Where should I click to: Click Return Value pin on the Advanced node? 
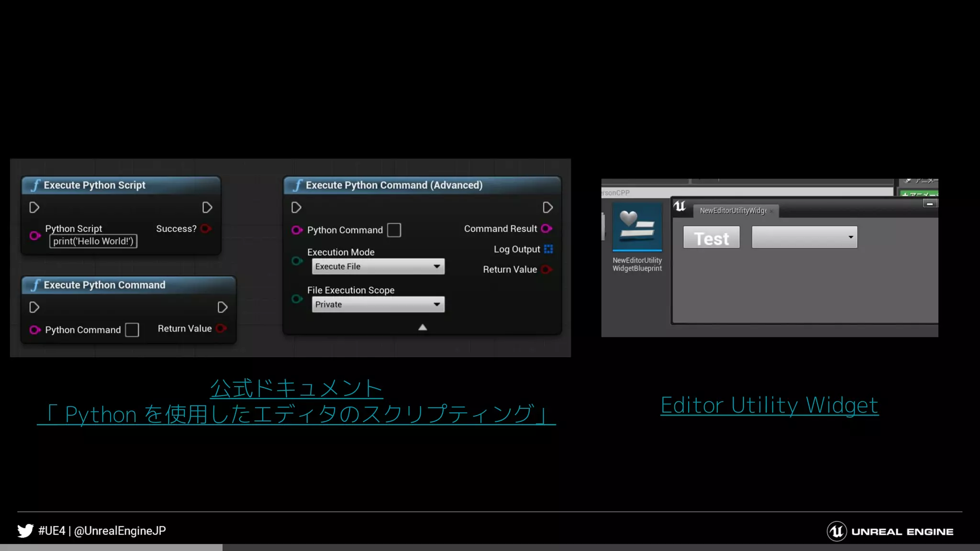pyautogui.click(x=546, y=269)
